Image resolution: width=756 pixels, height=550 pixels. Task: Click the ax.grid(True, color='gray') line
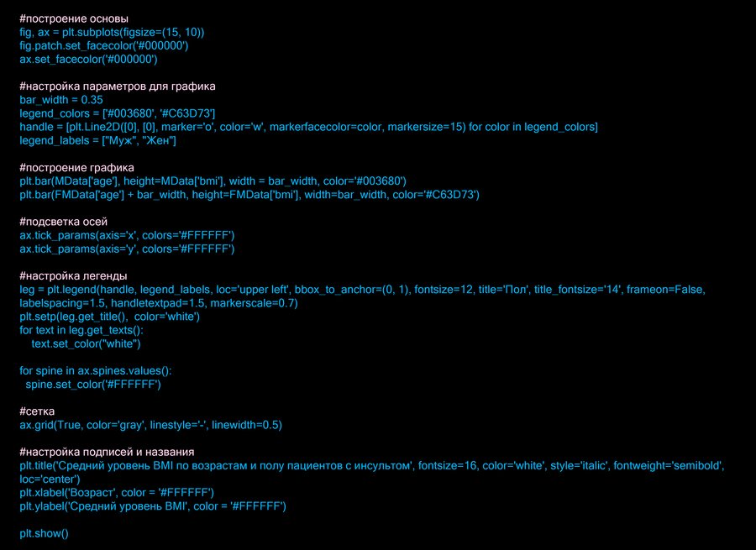click(x=151, y=425)
